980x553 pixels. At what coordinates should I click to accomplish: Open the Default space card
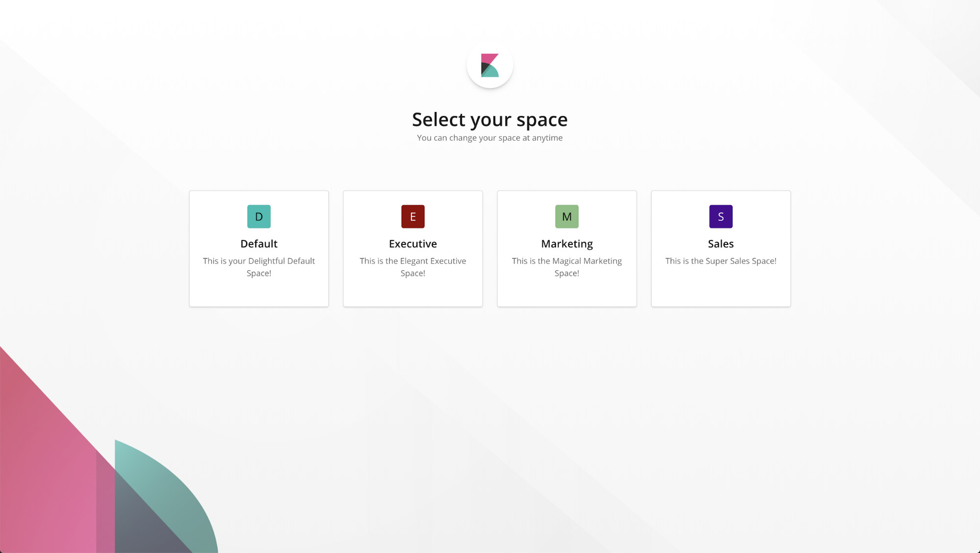click(x=259, y=248)
